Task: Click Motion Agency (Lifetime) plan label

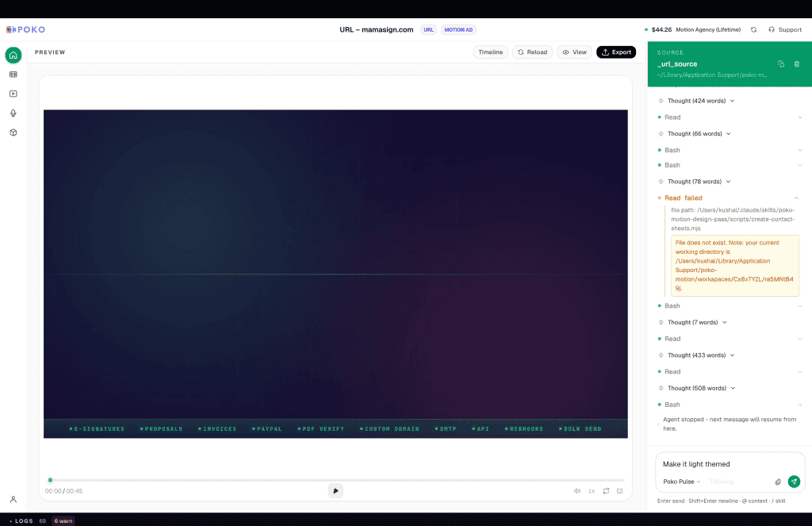Action: [708, 29]
